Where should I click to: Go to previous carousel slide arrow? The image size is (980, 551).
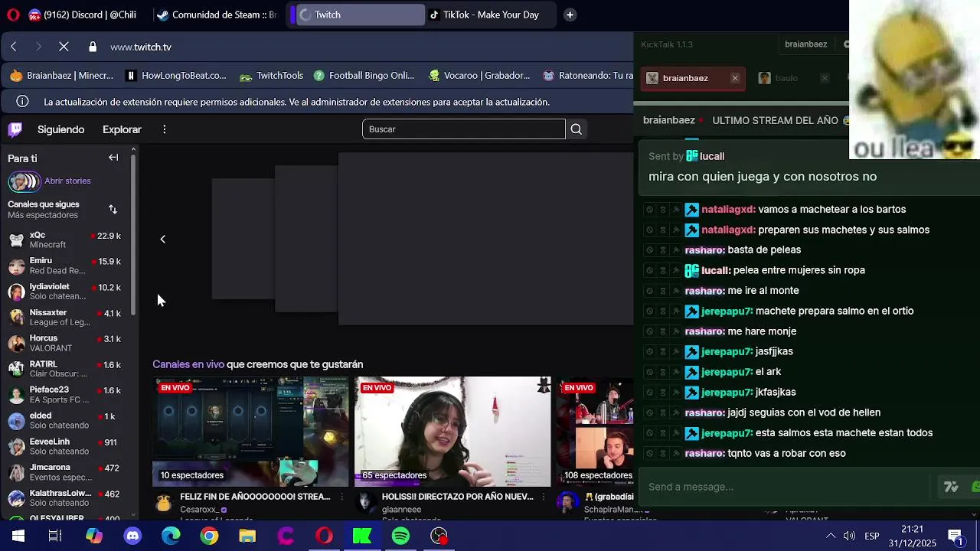tap(162, 240)
